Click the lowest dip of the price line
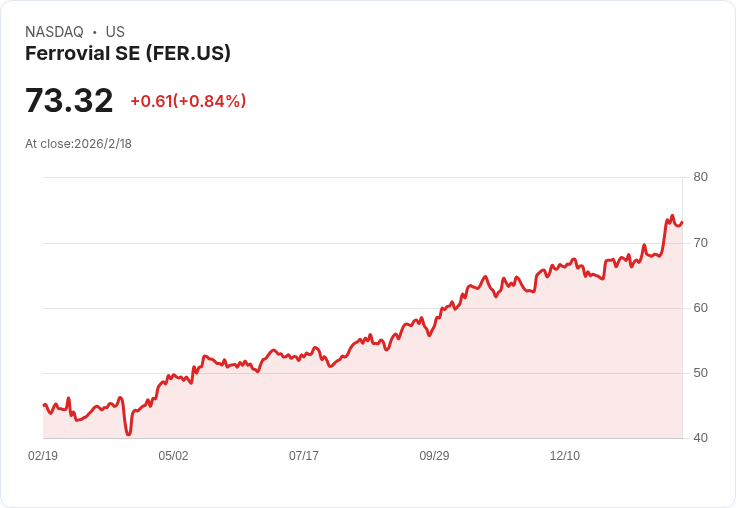The height and width of the screenshot is (508, 736). [128, 434]
